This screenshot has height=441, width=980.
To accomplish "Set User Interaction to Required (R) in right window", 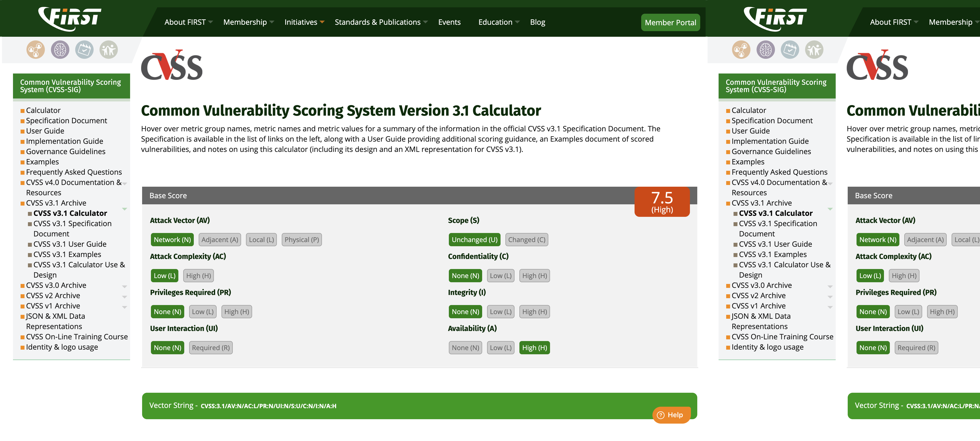I will (916, 347).
